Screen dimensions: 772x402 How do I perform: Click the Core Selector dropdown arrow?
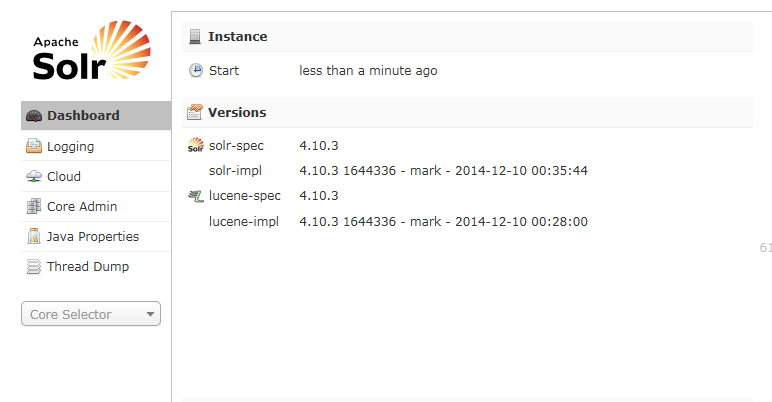coord(150,314)
